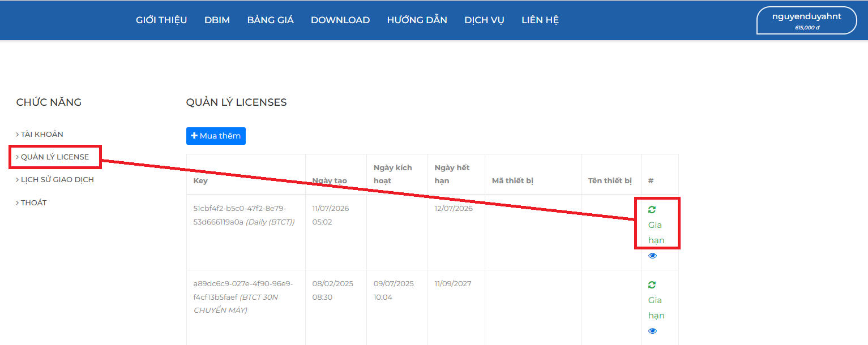Click the refresh icon in the Daily (BTCT) row
This screenshot has height=345, width=868.
pyautogui.click(x=652, y=209)
